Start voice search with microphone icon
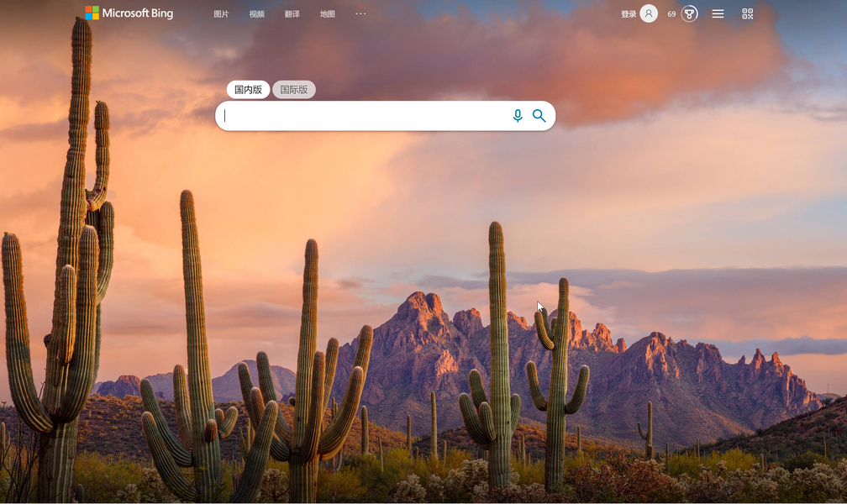This screenshot has width=847, height=504. coord(518,116)
